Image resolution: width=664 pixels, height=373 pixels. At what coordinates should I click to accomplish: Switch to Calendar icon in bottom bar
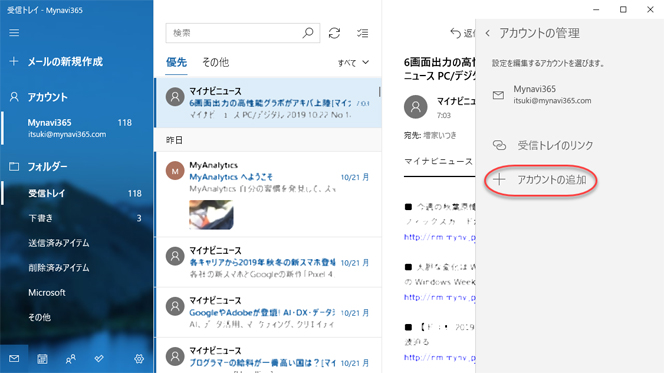point(42,359)
